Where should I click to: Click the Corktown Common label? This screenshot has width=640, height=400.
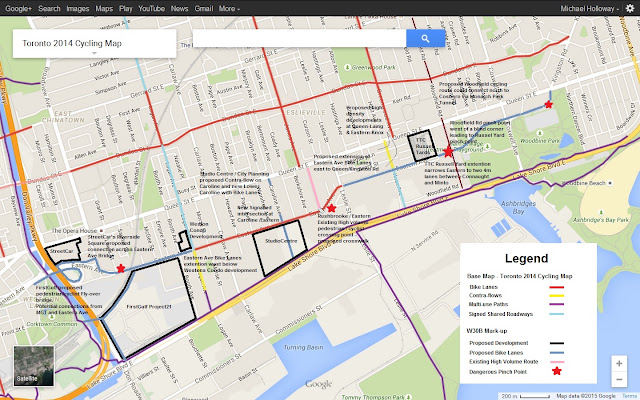point(52,324)
